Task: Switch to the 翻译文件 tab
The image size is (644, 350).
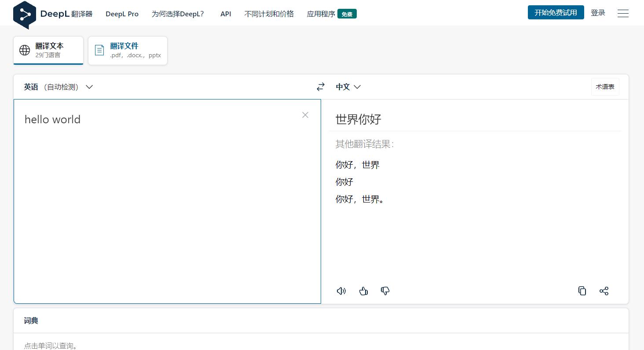Action: pyautogui.click(x=128, y=50)
